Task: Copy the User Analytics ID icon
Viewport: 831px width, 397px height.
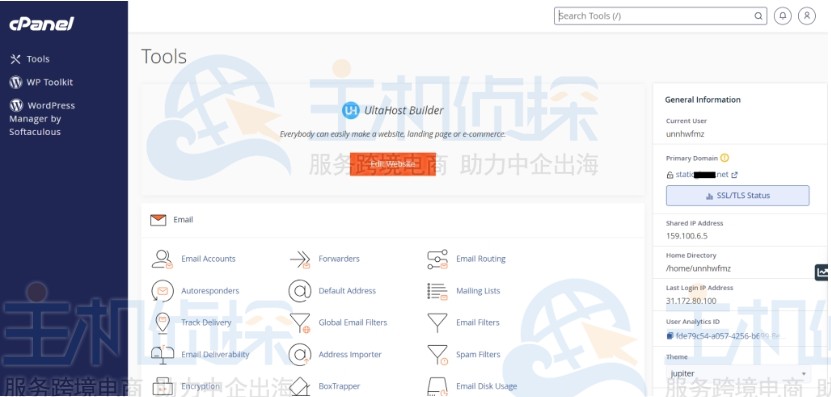Action: [x=670, y=336]
